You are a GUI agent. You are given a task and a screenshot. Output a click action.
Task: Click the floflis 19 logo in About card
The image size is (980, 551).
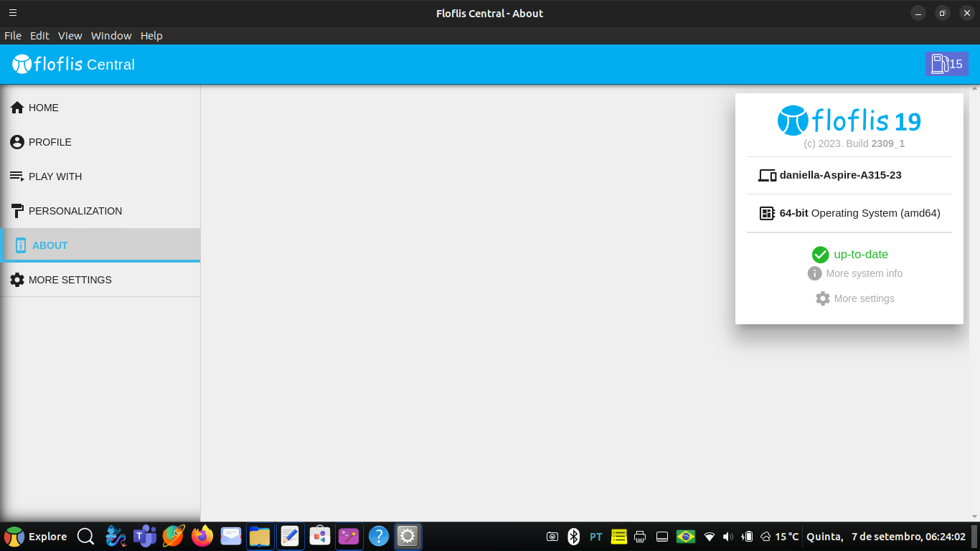(x=849, y=121)
